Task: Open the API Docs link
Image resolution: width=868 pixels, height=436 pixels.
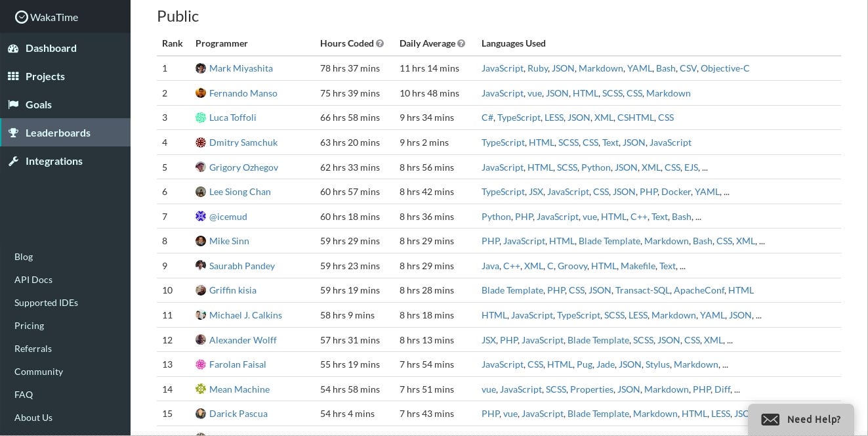Action: click(33, 280)
